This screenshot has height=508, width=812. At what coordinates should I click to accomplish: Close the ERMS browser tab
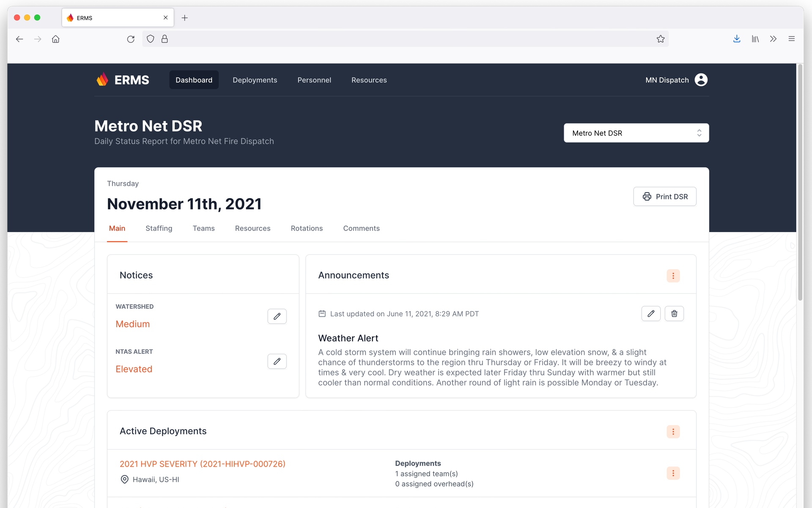point(165,17)
